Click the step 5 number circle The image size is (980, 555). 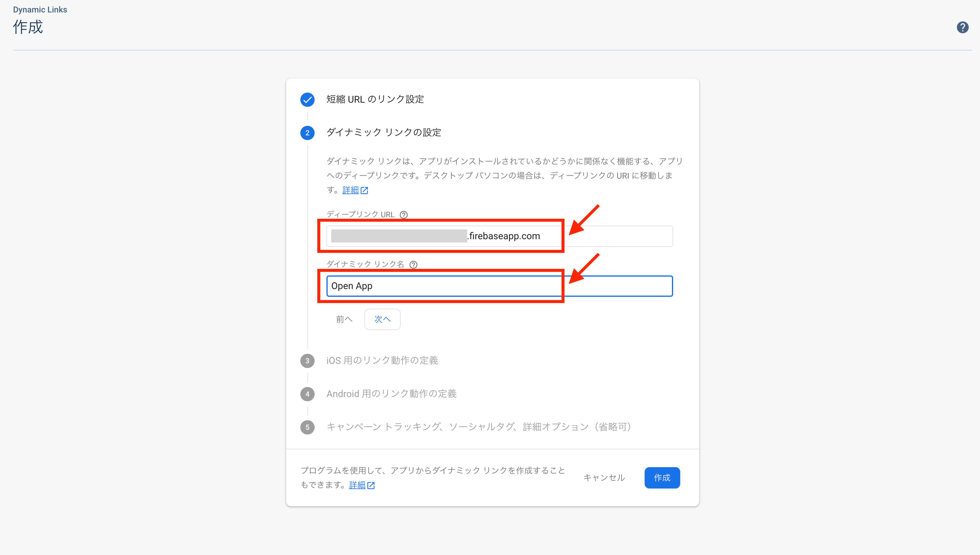[x=307, y=427]
